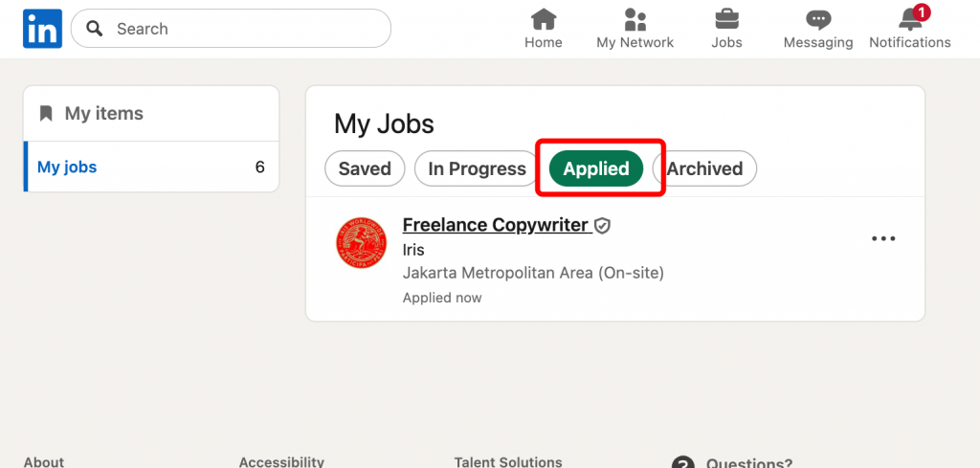
Task: Open the Home icon in navigation
Action: [x=544, y=19]
